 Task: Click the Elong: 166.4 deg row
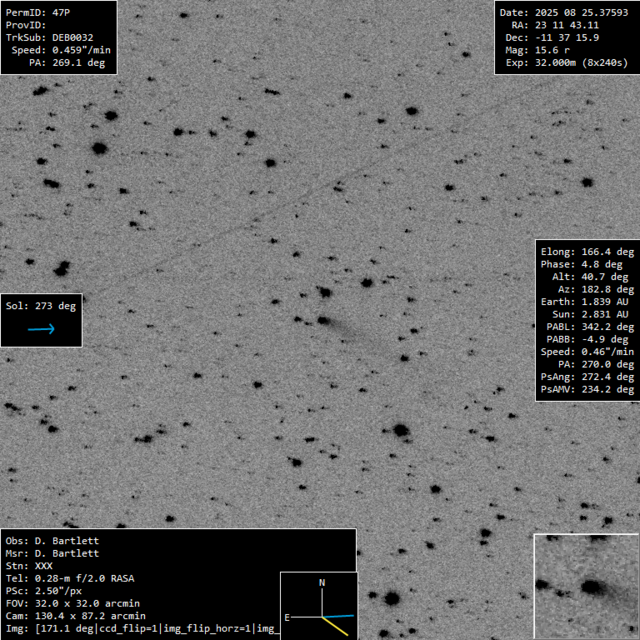point(587,252)
